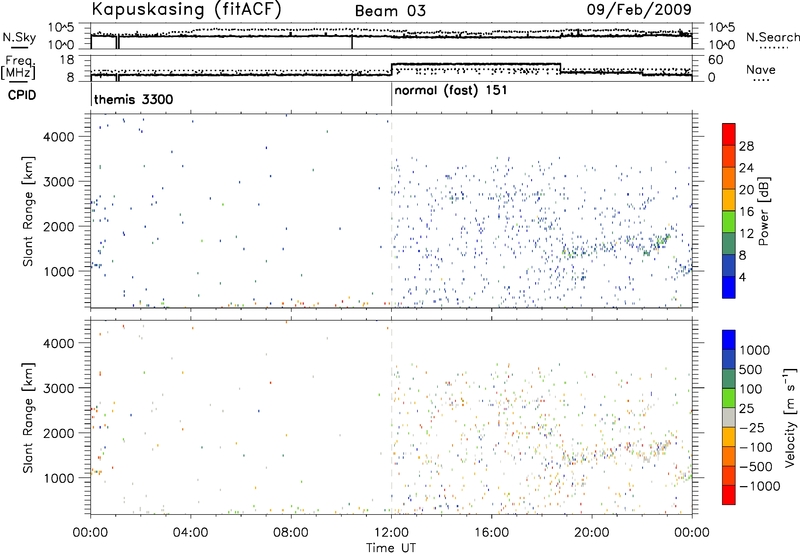Click the "28" label on the Power colorbar
Viewport: 800px width, 554px height.
(x=746, y=146)
